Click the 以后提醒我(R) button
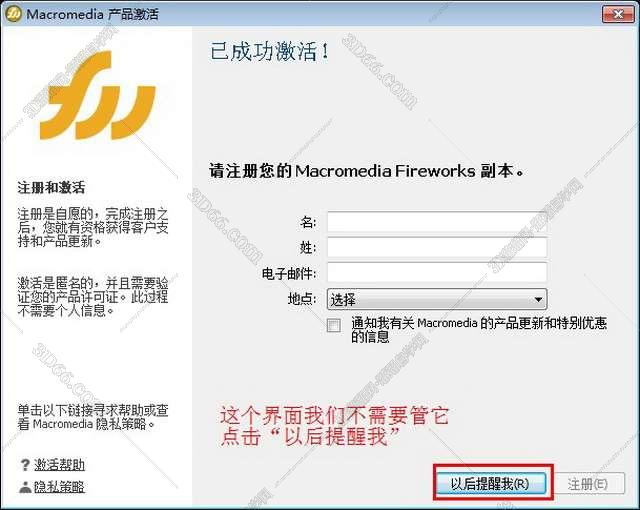Image resolution: width=640 pixels, height=510 pixels. (490, 484)
